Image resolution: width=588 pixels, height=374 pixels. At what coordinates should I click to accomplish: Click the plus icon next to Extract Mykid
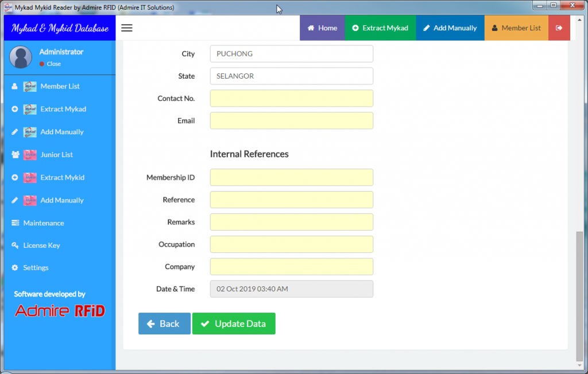[15, 178]
